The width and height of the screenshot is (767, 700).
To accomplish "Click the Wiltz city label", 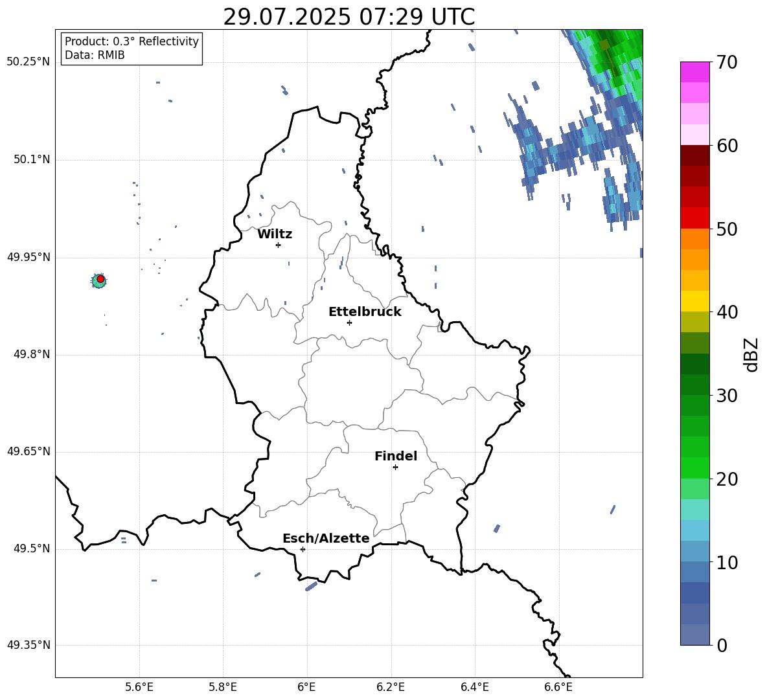I will pos(275,234).
